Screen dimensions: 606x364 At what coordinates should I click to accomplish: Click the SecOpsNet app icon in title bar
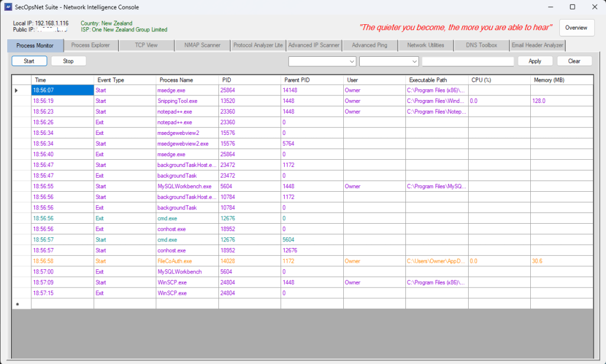click(7, 7)
